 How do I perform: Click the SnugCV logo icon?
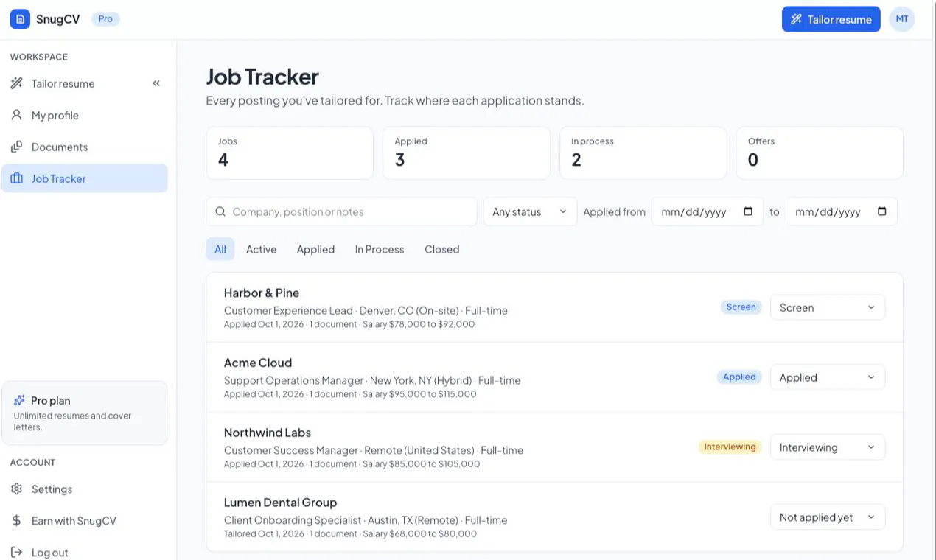point(20,19)
